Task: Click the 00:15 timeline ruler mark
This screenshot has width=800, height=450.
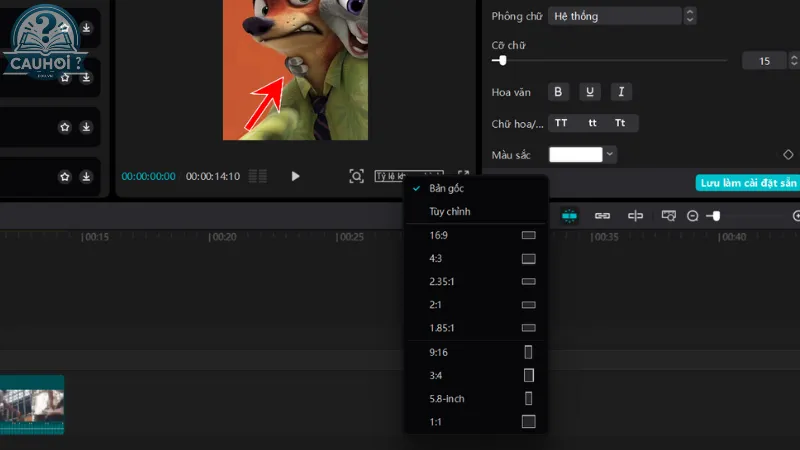Action: coord(95,237)
